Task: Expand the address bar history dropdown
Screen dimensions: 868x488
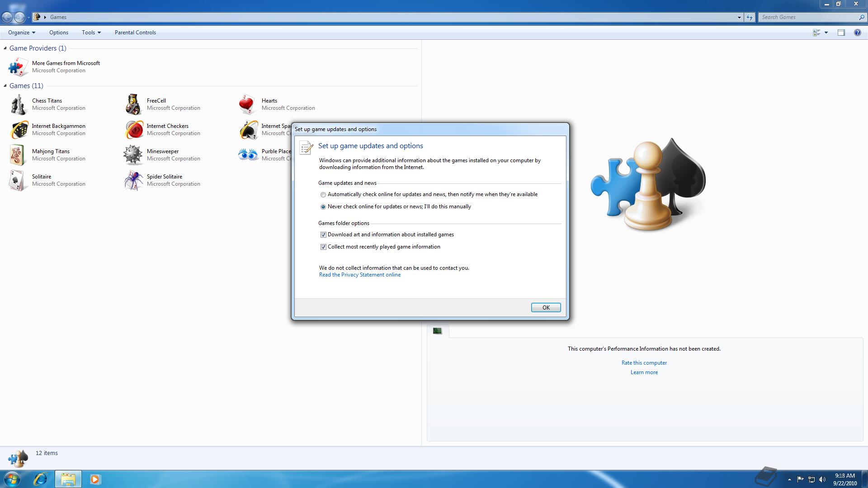Action: click(739, 17)
